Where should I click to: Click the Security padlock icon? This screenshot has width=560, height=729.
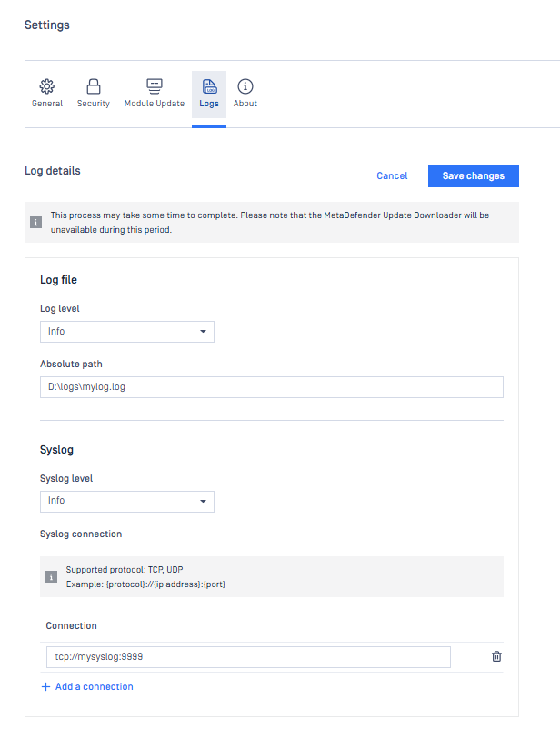click(x=94, y=86)
